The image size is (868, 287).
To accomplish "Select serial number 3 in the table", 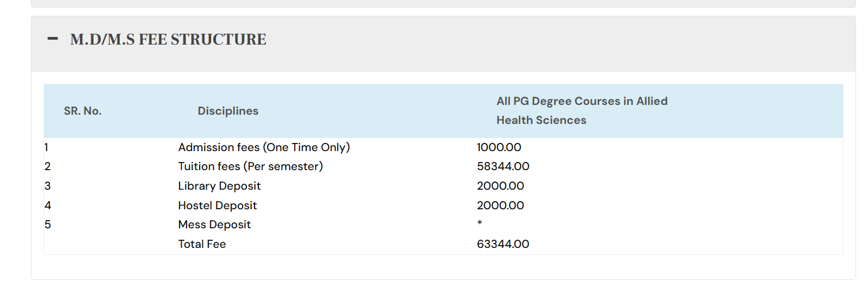I will tap(48, 186).
